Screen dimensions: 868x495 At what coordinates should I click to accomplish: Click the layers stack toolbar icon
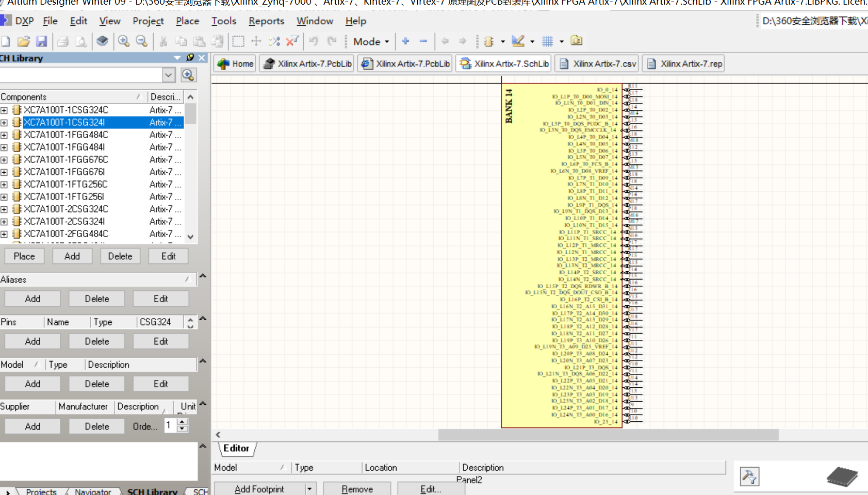(x=102, y=41)
